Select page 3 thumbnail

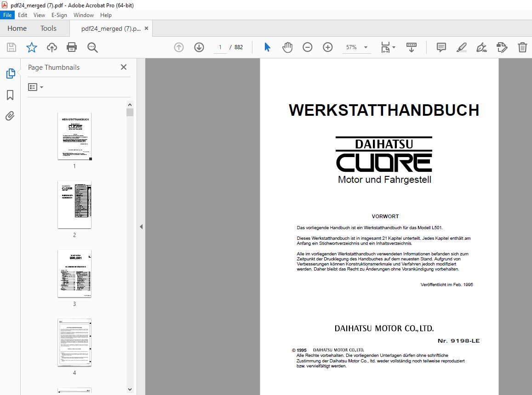click(74, 274)
